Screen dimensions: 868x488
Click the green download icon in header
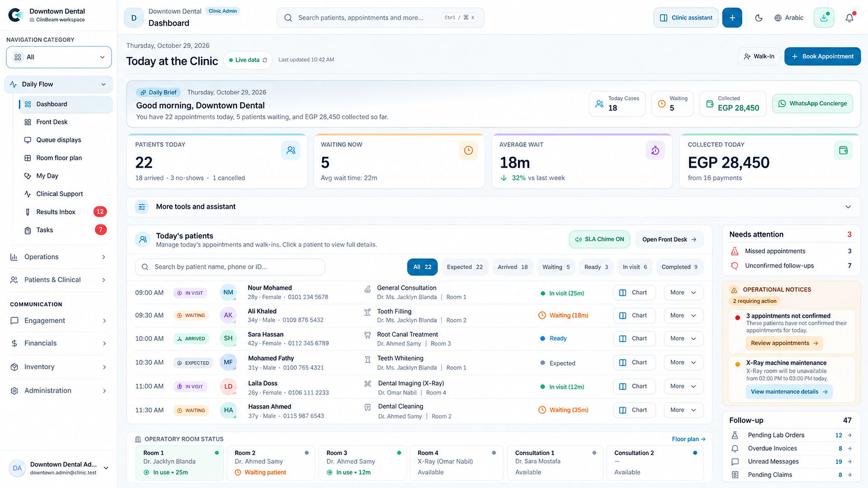pyautogui.click(x=824, y=18)
